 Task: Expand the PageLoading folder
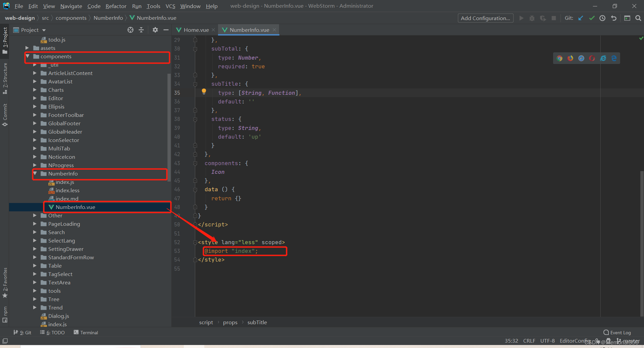(x=35, y=224)
